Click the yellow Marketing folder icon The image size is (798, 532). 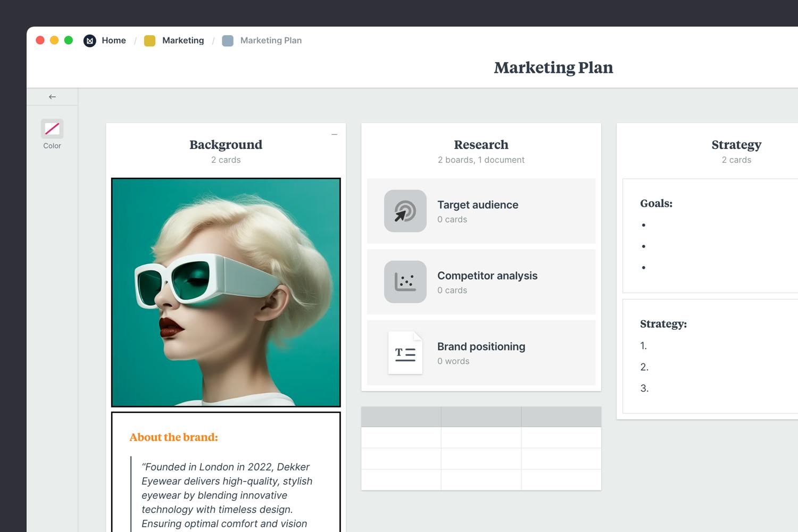149,40
